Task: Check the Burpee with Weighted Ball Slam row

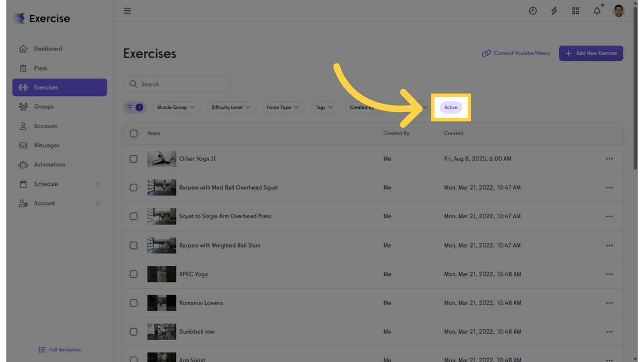Action: [133, 245]
